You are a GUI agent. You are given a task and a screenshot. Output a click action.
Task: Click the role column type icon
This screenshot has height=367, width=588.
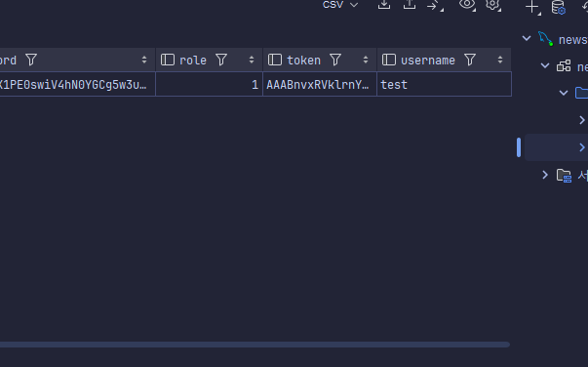168,60
